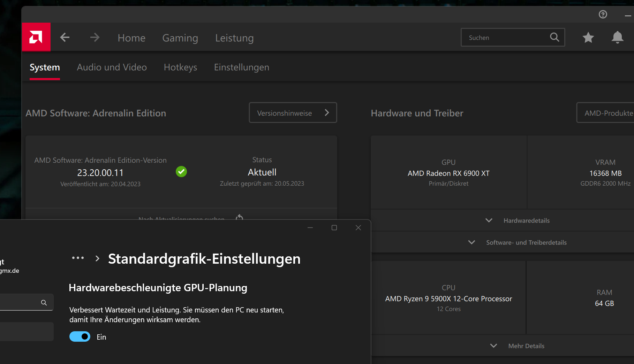Screen dimensions: 634x364
Task: Switch to Audio und Video tab
Action: [112, 67]
